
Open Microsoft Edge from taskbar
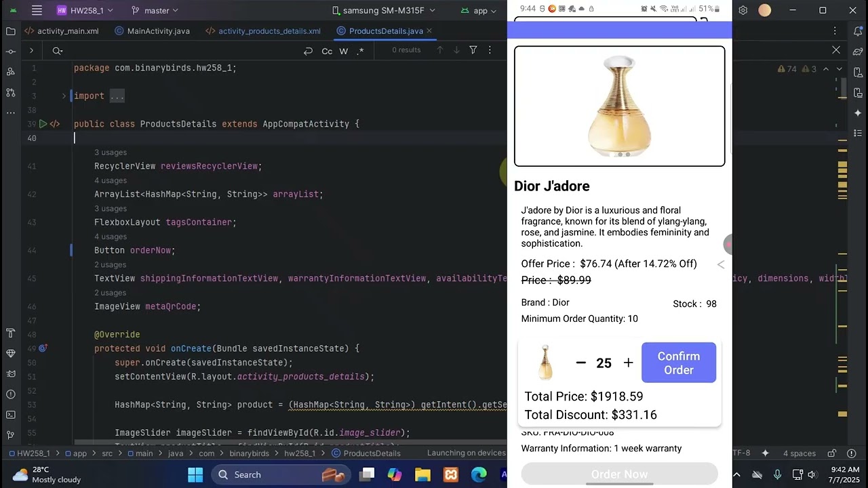pyautogui.click(x=479, y=474)
